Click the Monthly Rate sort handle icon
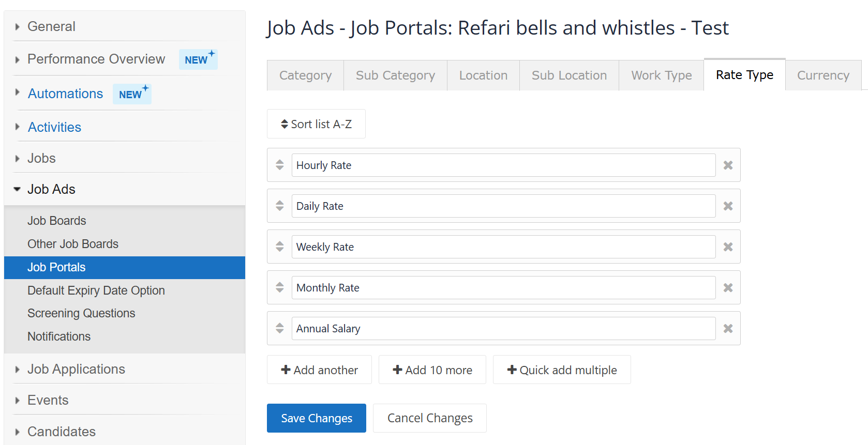The height and width of the screenshot is (445, 868). tap(280, 287)
